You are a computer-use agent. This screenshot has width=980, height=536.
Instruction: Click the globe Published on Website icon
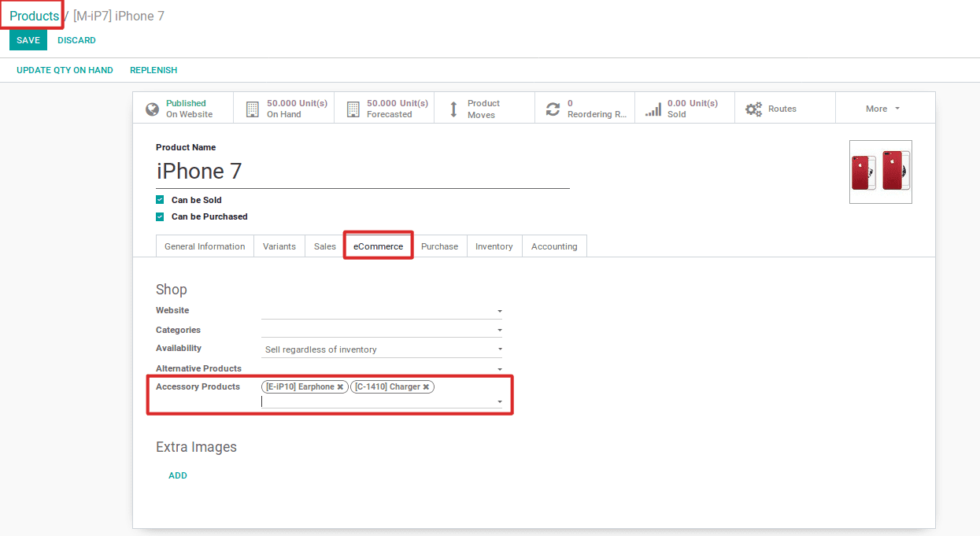153,109
